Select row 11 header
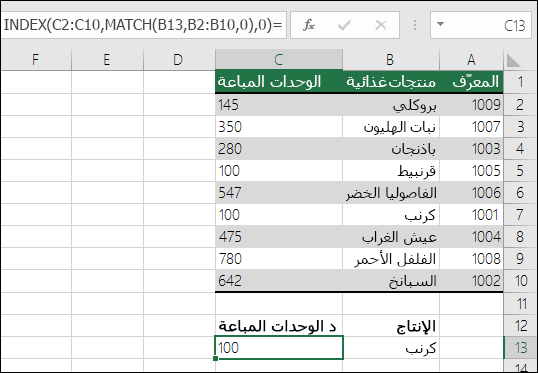Image resolution: width=538 pixels, height=373 pixels. [521, 303]
